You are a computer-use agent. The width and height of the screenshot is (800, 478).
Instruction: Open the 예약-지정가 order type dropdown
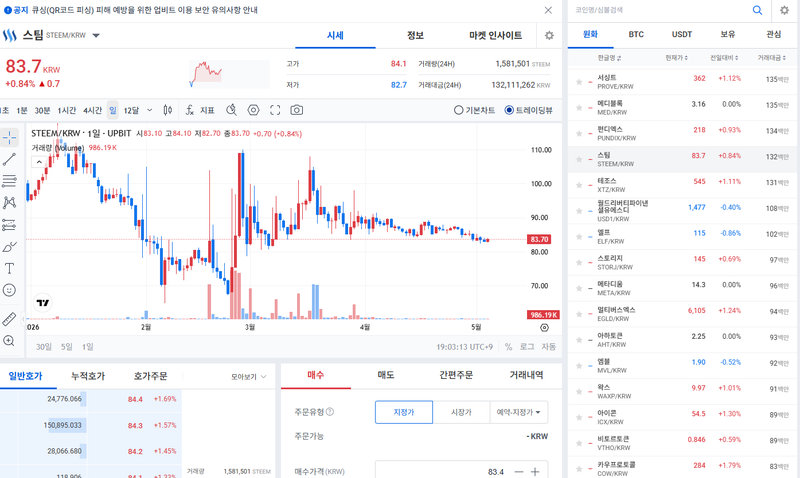[x=518, y=412]
